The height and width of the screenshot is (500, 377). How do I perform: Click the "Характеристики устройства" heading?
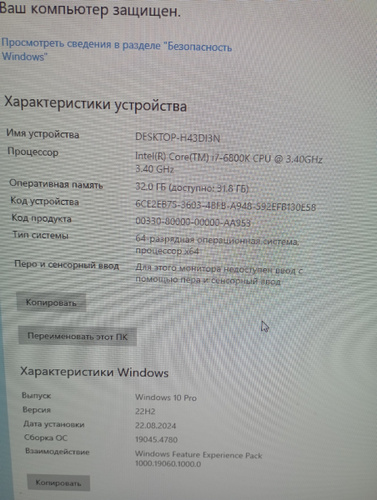pyautogui.click(x=95, y=104)
